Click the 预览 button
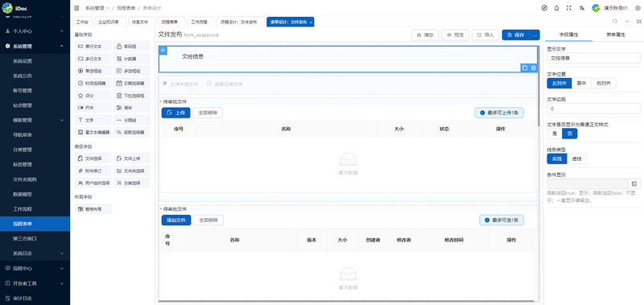 click(456, 35)
